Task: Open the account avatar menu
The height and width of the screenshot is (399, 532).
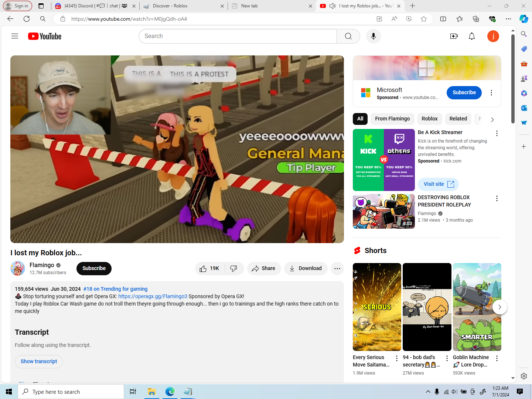Action: tap(493, 36)
